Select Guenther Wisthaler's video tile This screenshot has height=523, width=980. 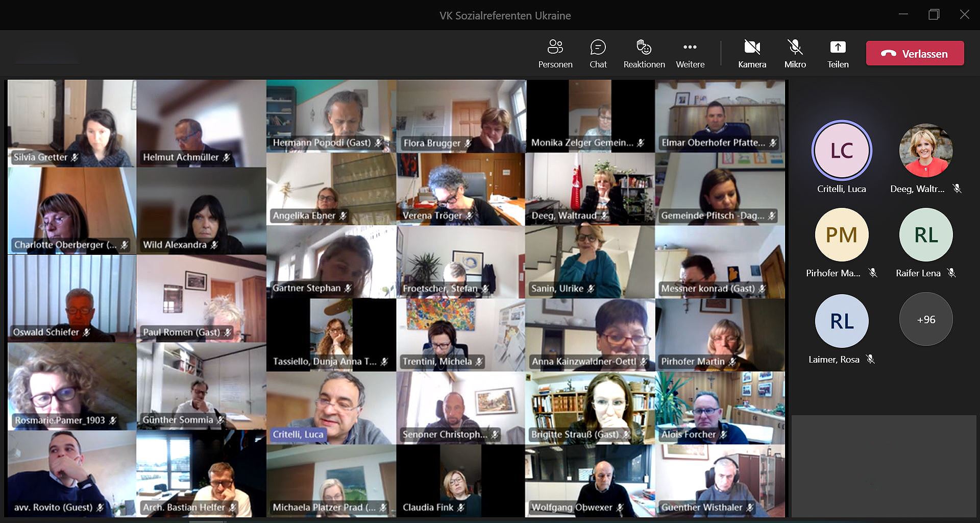(720, 481)
